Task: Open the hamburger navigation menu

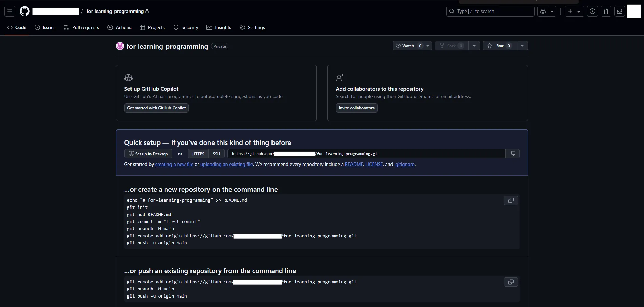Action: (10, 11)
